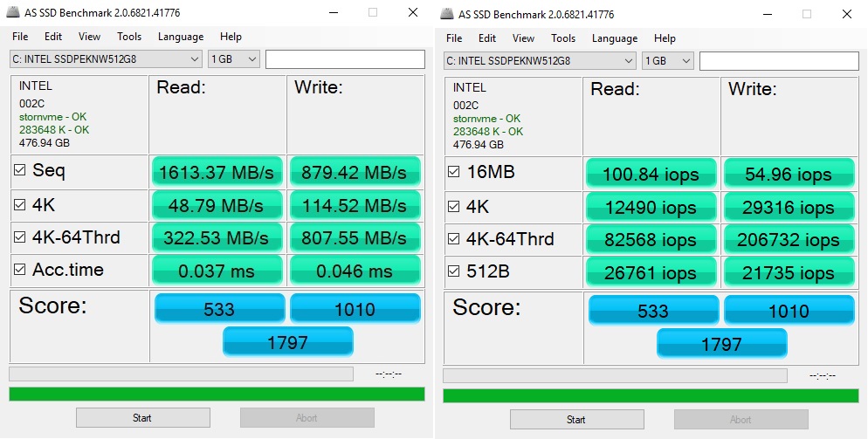Expand the drive selector in the iops window
Screen dimensions: 868x439
629,61
